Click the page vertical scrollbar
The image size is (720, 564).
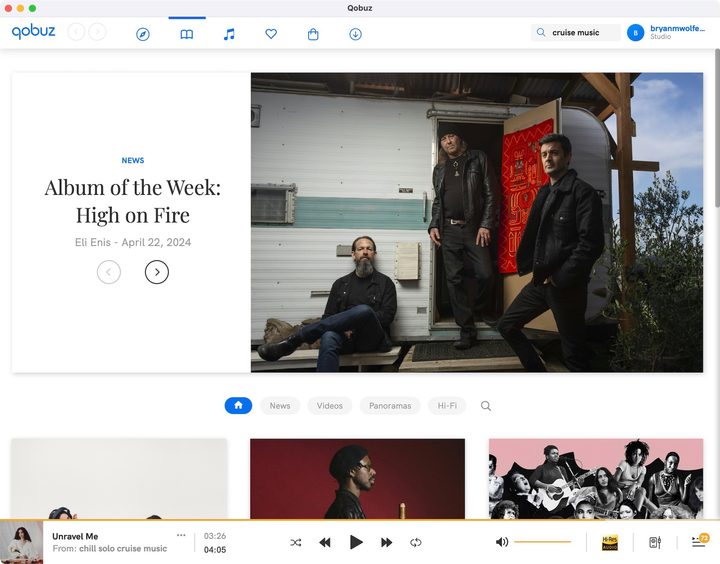tap(717, 128)
